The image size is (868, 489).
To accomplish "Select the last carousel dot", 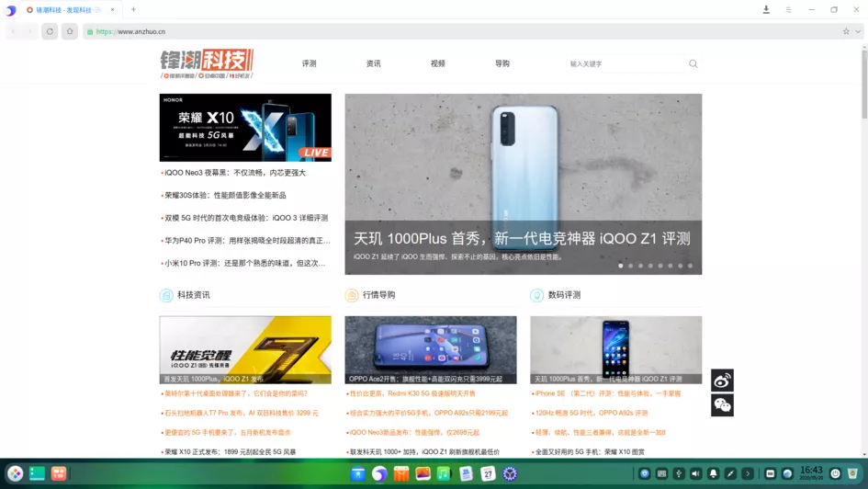I will pyautogui.click(x=691, y=266).
